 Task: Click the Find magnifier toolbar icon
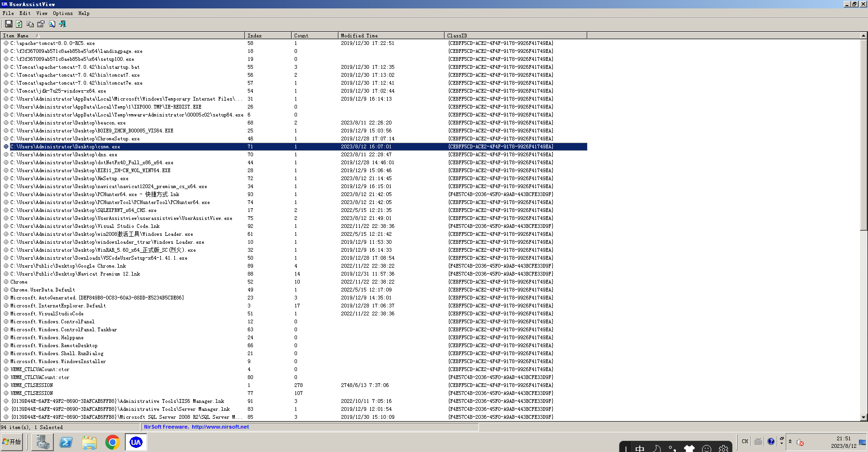[x=52, y=23]
